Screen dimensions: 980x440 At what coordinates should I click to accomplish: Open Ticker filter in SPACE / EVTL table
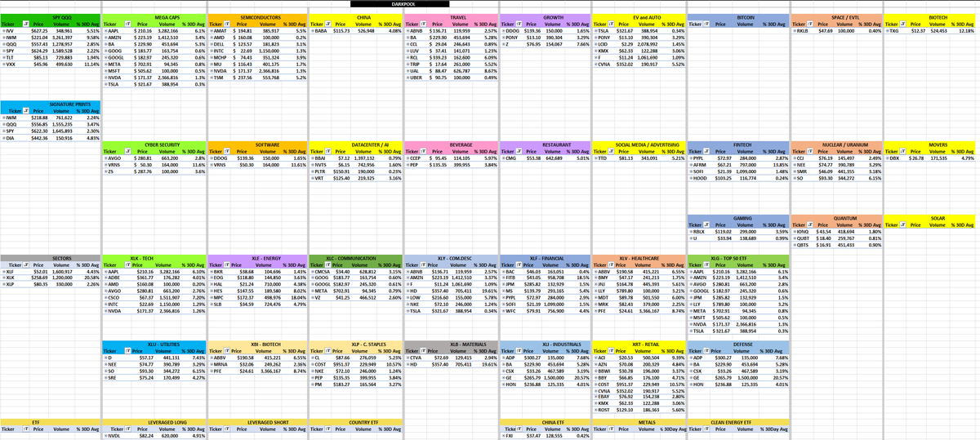[809, 25]
